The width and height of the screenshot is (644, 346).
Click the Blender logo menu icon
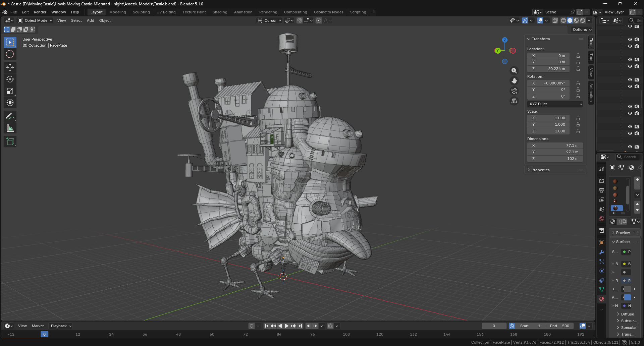(5, 12)
